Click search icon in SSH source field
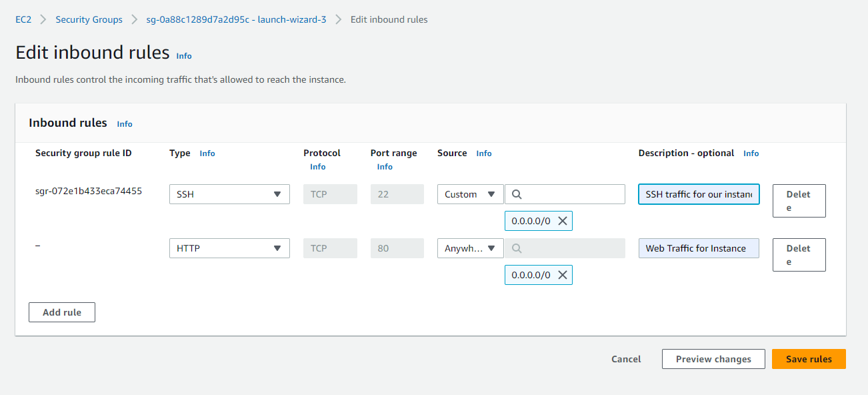868x395 pixels. click(x=516, y=194)
